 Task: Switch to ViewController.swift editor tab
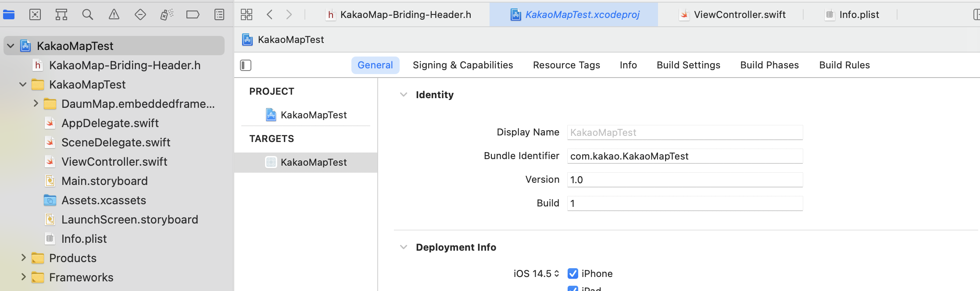pos(732,14)
